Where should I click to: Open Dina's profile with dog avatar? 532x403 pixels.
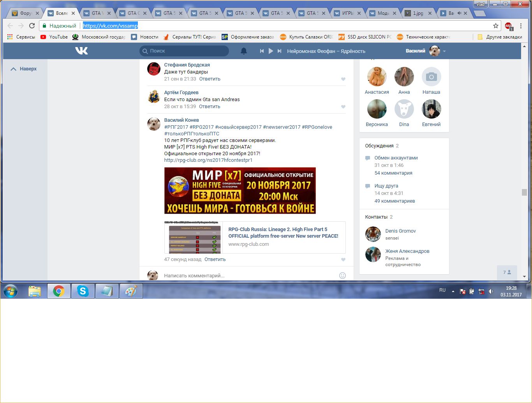click(404, 109)
